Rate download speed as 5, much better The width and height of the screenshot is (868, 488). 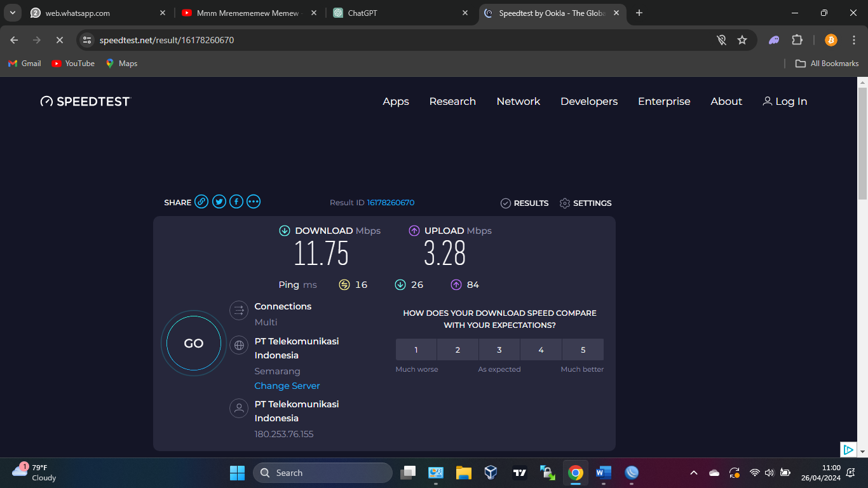(x=583, y=349)
